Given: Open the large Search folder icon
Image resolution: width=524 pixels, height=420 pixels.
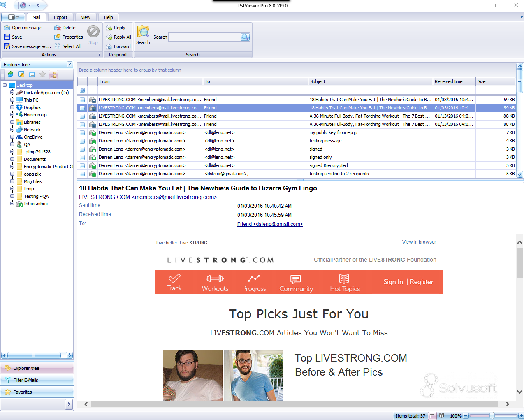Looking at the screenshot, I should [x=143, y=32].
